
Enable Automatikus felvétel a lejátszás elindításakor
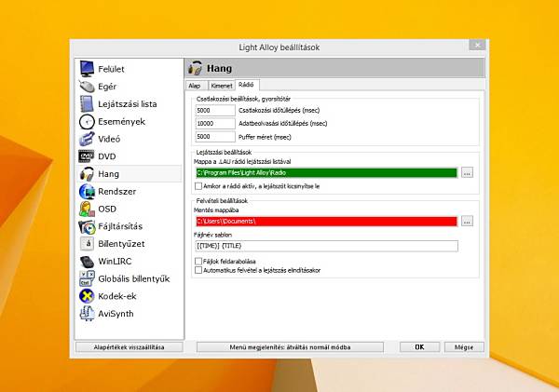pos(198,270)
